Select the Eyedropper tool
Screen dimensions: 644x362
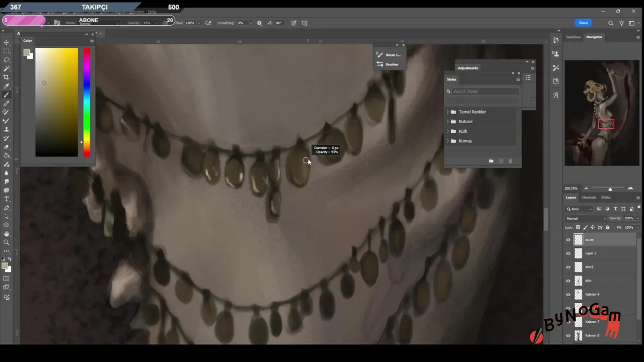pyautogui.click(x=7, y=86)
